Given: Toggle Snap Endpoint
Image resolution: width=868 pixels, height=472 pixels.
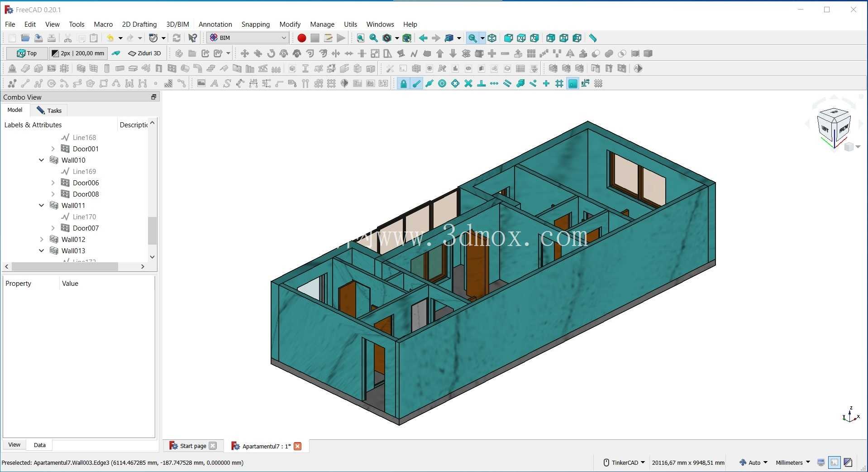Looking at the screenshot, I should point(416,83).
